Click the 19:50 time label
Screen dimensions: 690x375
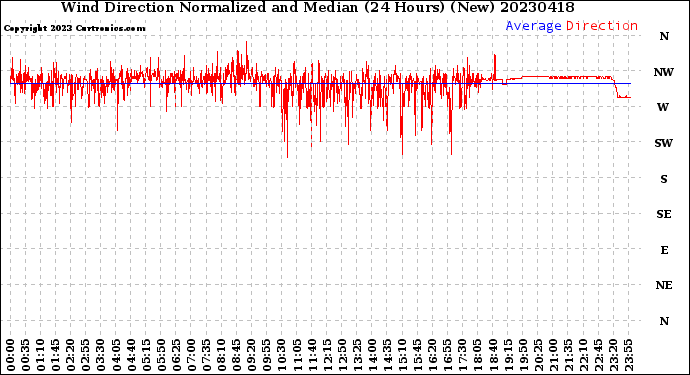523,355
